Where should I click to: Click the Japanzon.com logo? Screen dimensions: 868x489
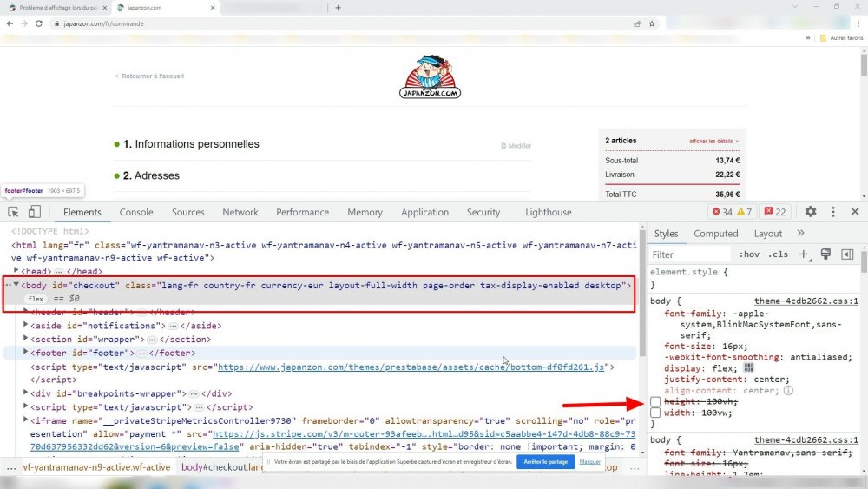pos(431,76)
